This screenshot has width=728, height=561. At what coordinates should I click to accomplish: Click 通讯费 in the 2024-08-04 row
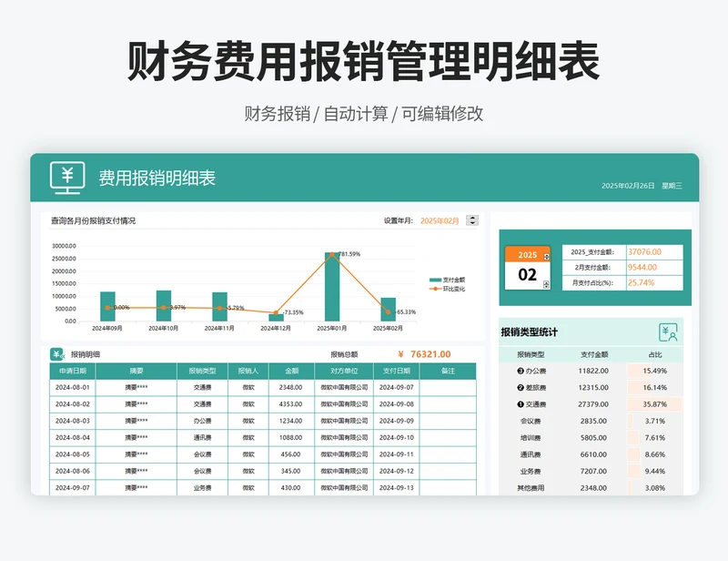pyautogui.click(x=202, y=437)
